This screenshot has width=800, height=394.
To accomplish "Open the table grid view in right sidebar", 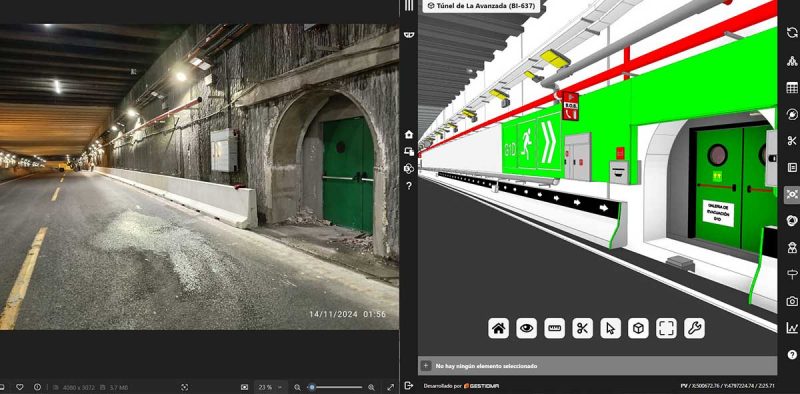I will pos(792,87).
